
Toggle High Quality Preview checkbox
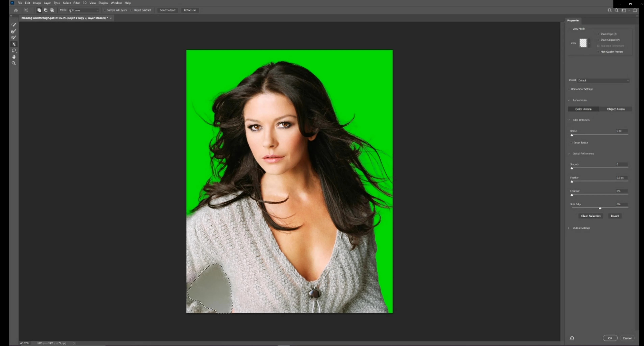tap(598, 52)
